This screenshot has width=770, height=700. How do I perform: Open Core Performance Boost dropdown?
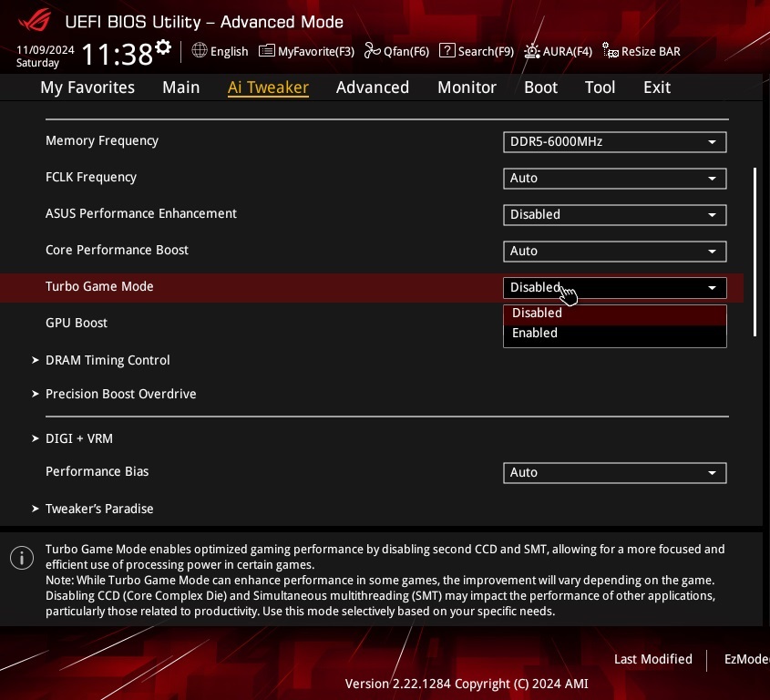click(615, 251)
